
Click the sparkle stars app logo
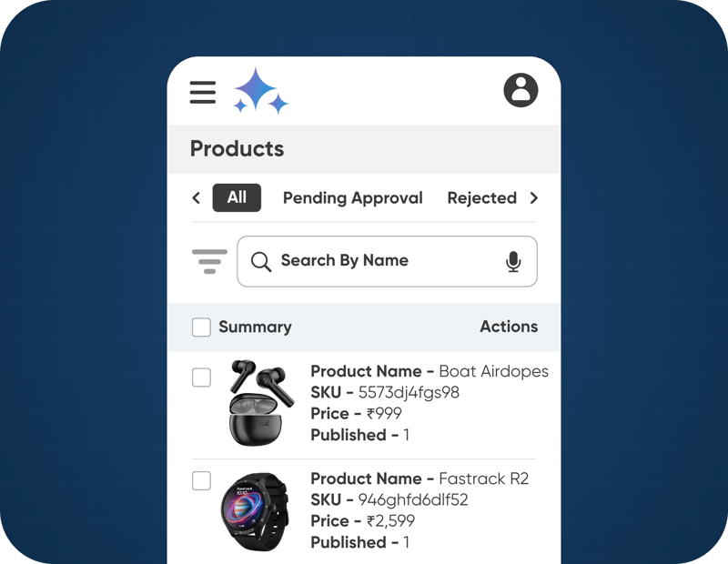tap(260, 91)
